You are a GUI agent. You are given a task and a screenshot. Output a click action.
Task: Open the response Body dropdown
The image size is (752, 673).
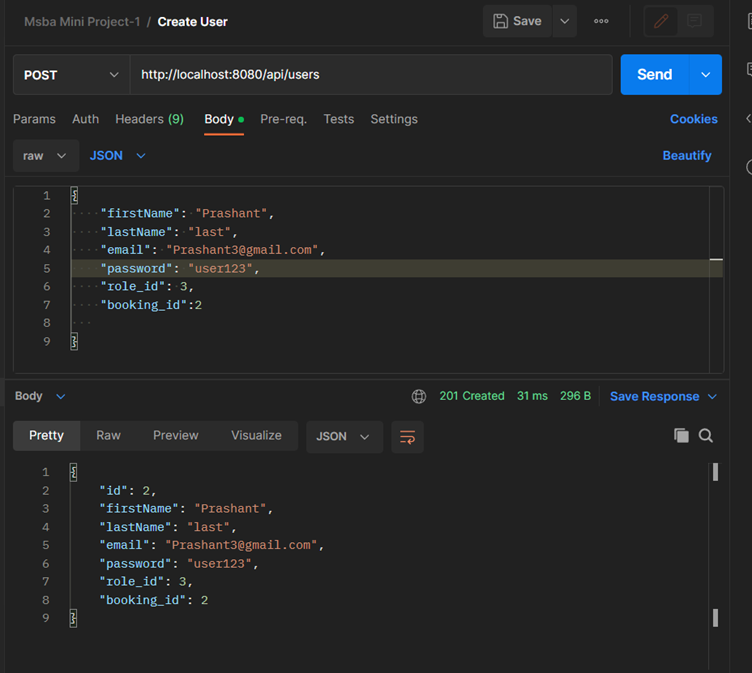(x=40, y=396)
